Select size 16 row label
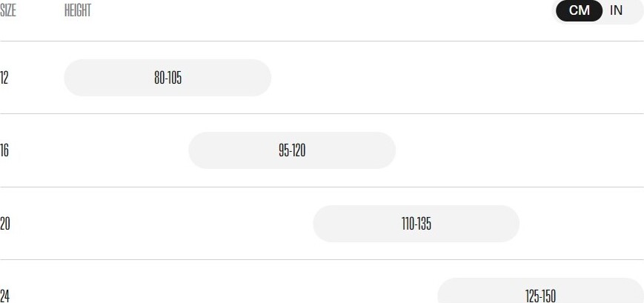The width and height of the screenshot is (644, 303). (x=4, y=150)
